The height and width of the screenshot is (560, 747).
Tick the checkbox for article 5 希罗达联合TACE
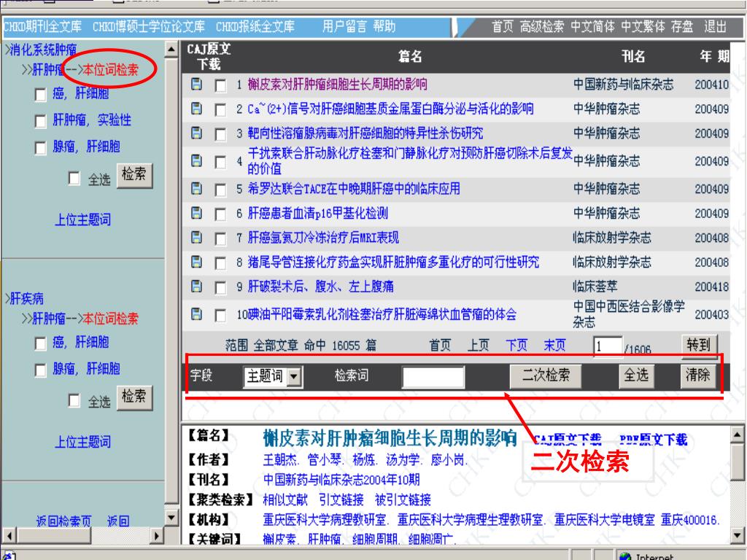(220, 190)
